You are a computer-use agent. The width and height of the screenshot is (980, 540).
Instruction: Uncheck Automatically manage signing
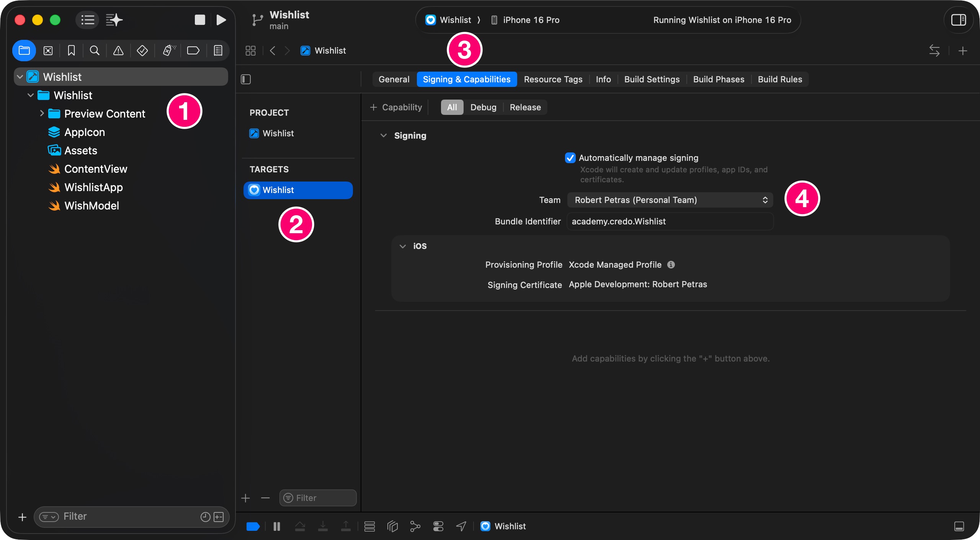[x=570, y=158]
